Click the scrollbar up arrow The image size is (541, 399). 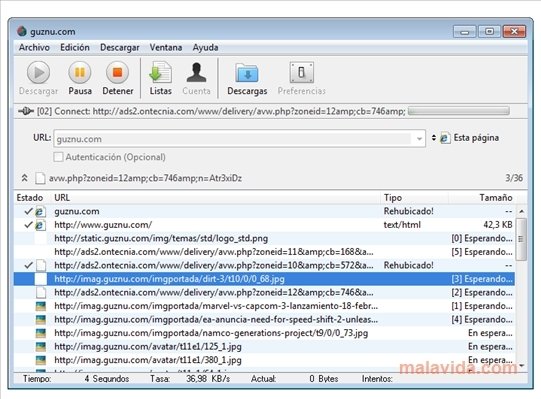coord(521,211)
